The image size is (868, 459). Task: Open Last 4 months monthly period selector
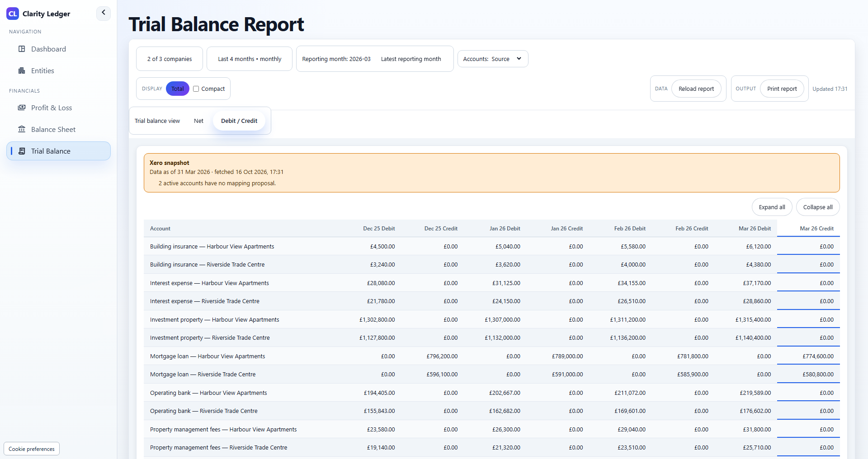[x=250, y=59]
